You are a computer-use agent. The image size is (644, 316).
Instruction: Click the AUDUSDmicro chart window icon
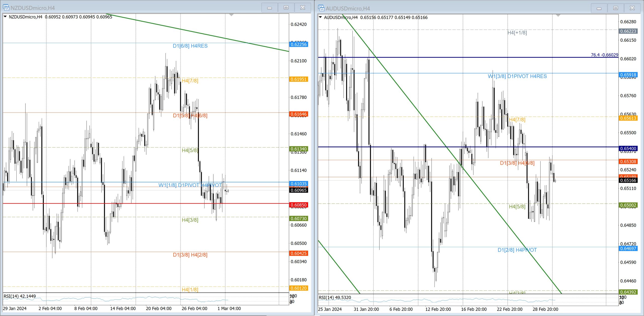pos(321,8)
